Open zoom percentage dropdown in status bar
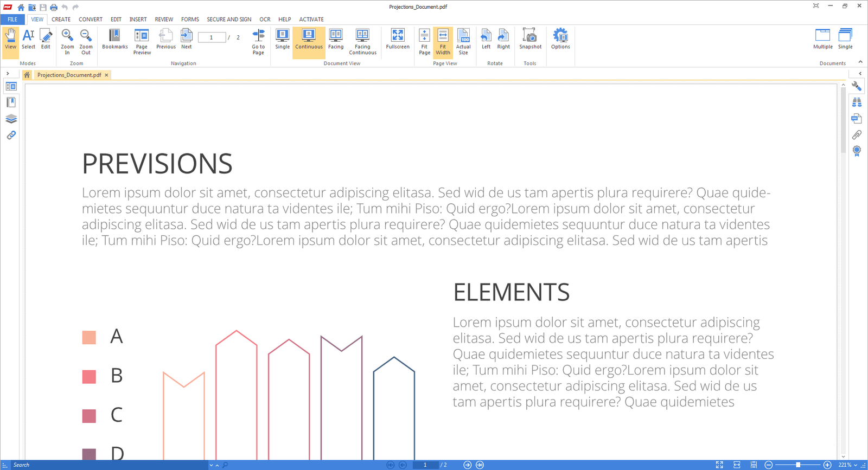 856,465
